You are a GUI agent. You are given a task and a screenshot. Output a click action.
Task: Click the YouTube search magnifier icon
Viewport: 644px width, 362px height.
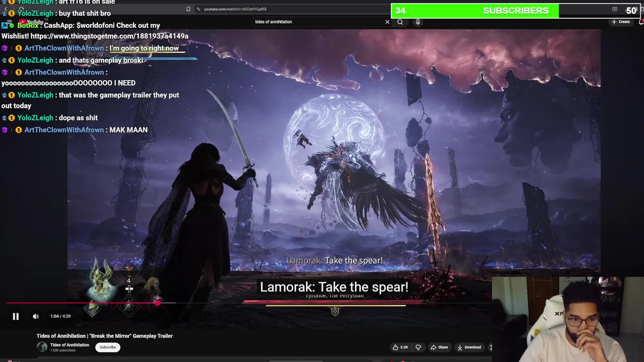pyautogui.click(x=400, y=22)
